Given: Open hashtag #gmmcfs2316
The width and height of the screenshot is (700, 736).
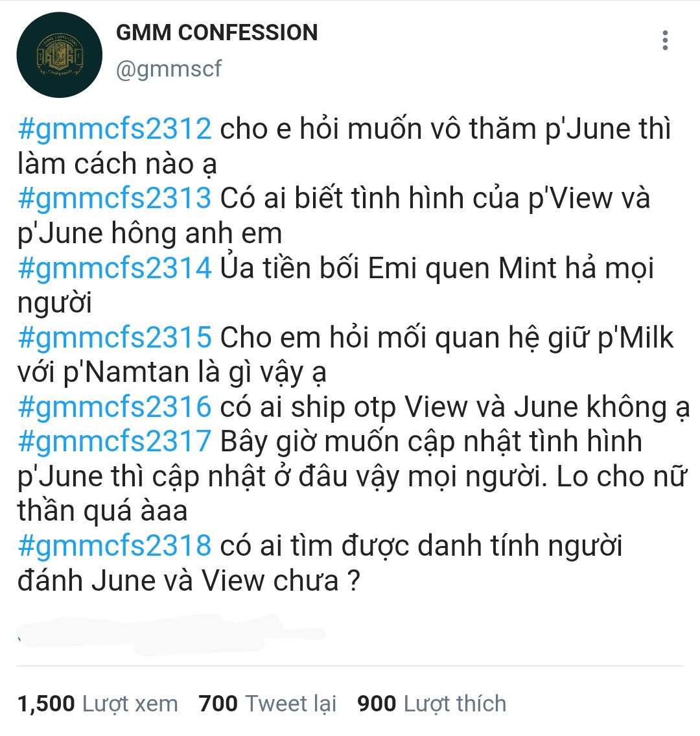Looking at the screenshot, I should pyautogui.click(x=115, y=407).
